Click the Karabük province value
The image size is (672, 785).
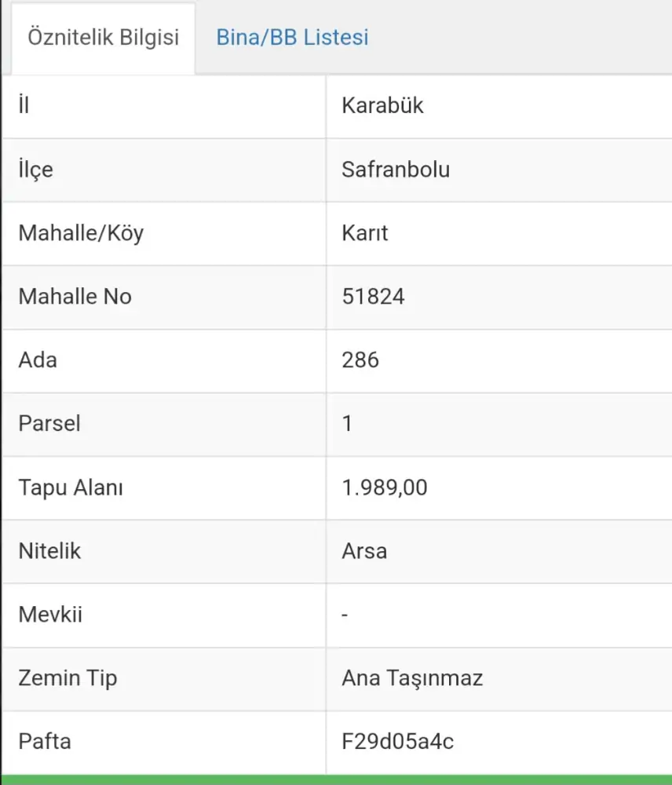point(382,106)
